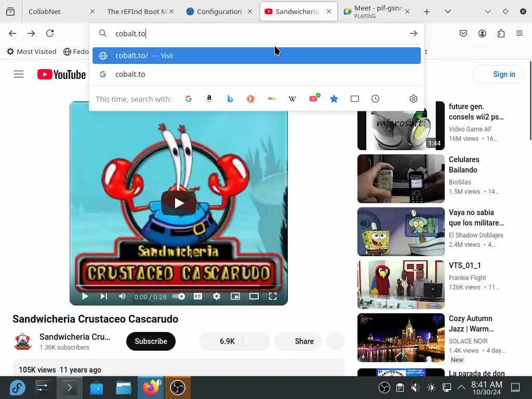Open search settings gear in dropdown
532x399 pixels.
pyautogui.click(x=413, y=99)
